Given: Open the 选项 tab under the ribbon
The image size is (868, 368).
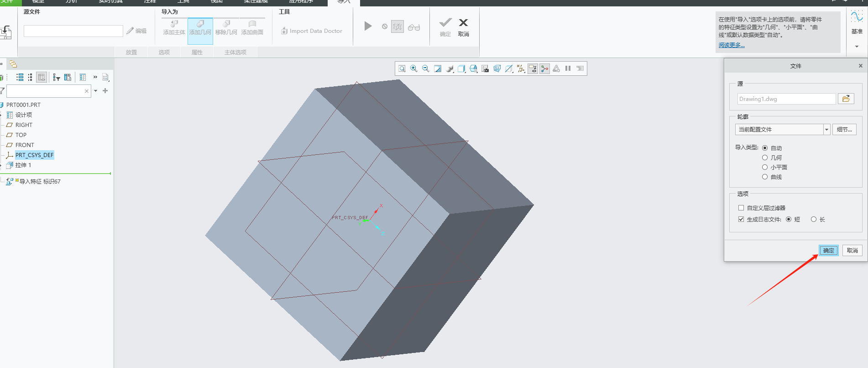Looking at the screenshot, I should (164, 53).
